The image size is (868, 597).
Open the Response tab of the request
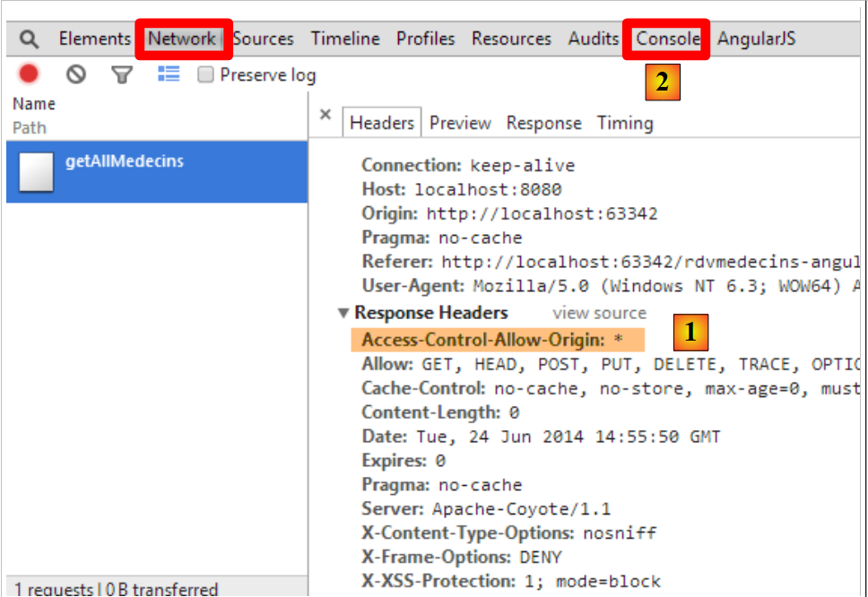pyautogui.click(x=543, y=123)
